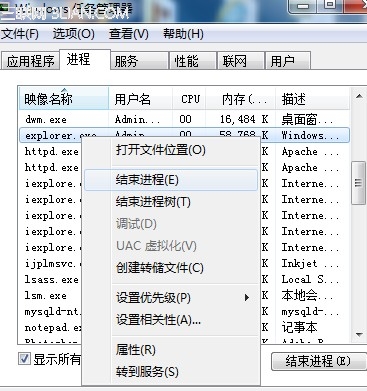This screenshot has width=367, height=391.
Task: Choose 打开文件位置(O) from context menu
Action: (x=171, y=150)
